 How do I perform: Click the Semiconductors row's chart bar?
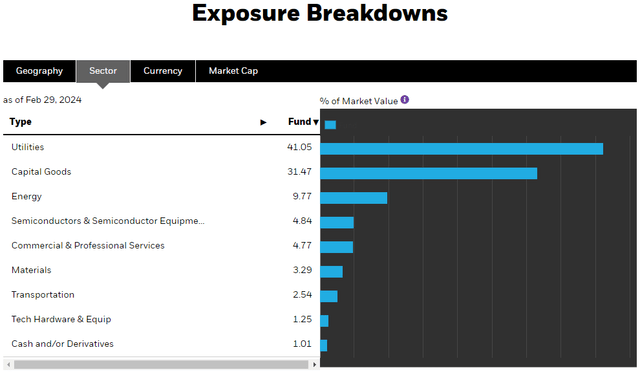point(337,223)
